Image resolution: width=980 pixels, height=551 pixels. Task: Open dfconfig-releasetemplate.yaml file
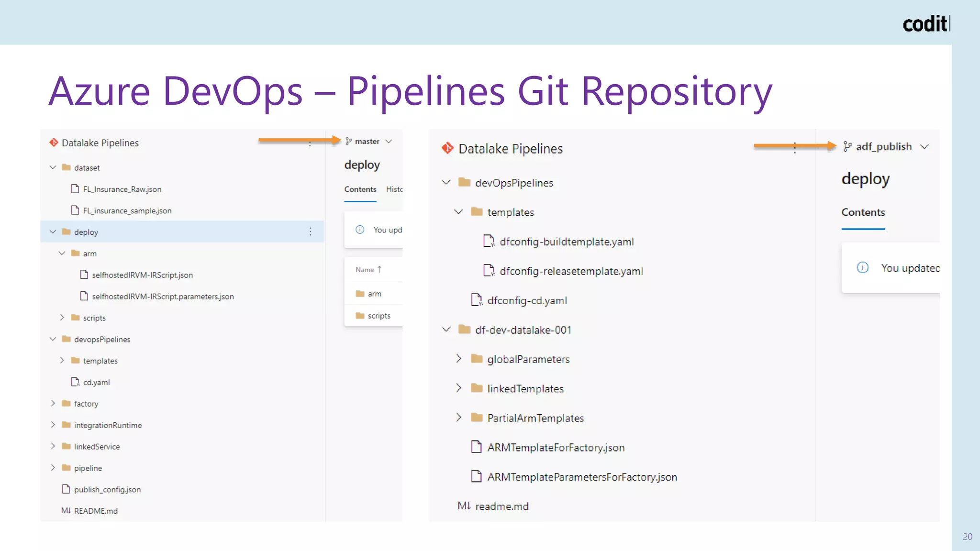571,271
